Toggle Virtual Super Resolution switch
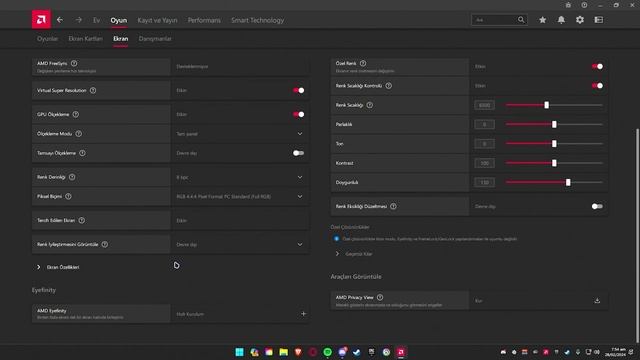This screenshot has width=640, height=360. pyautogui.click(x=298, y=90)
